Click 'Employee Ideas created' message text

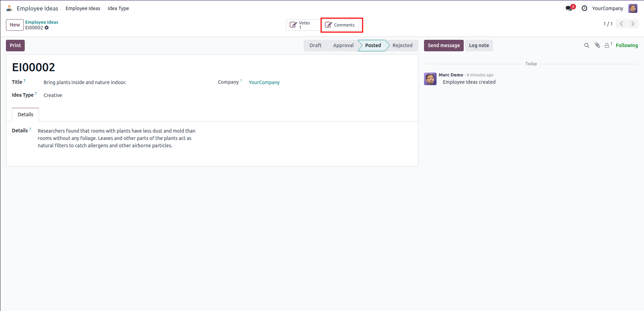469,82
